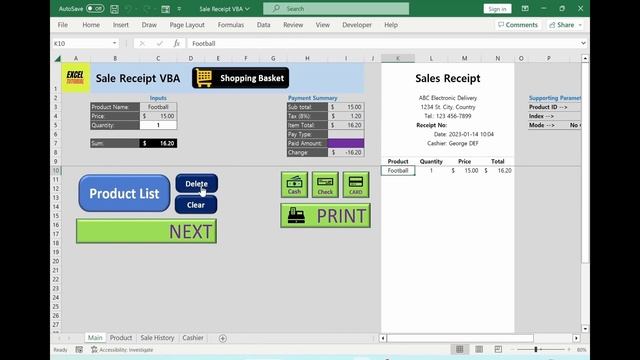
Task: Click the formula bar confirm checkmark icon
Action: (160, 43)
